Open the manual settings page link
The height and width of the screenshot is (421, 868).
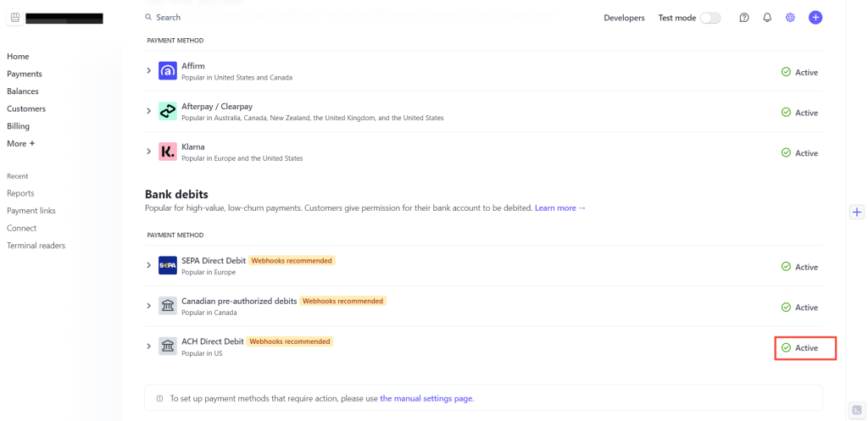tap(426, 398)
